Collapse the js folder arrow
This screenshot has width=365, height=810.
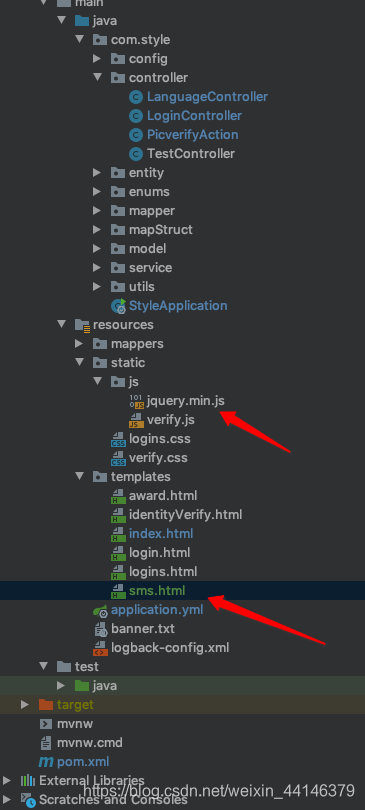[x=97, y=382]
